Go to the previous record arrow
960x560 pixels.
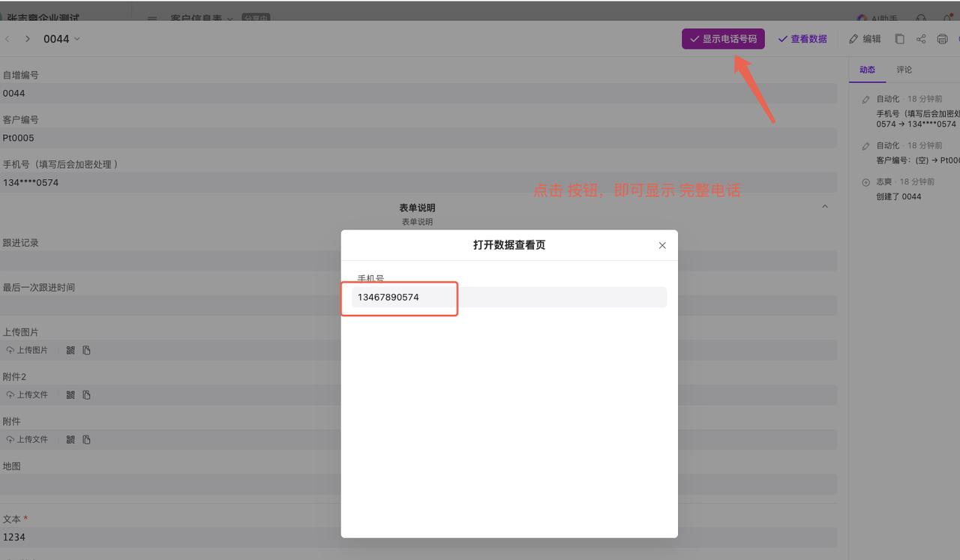coord(7,39)
